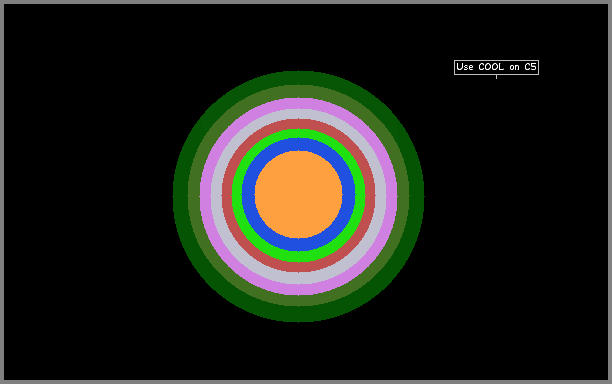Viewport: 612px width, 384px height.
Task: Click C5 in the hint label
Action: [530, 67]
